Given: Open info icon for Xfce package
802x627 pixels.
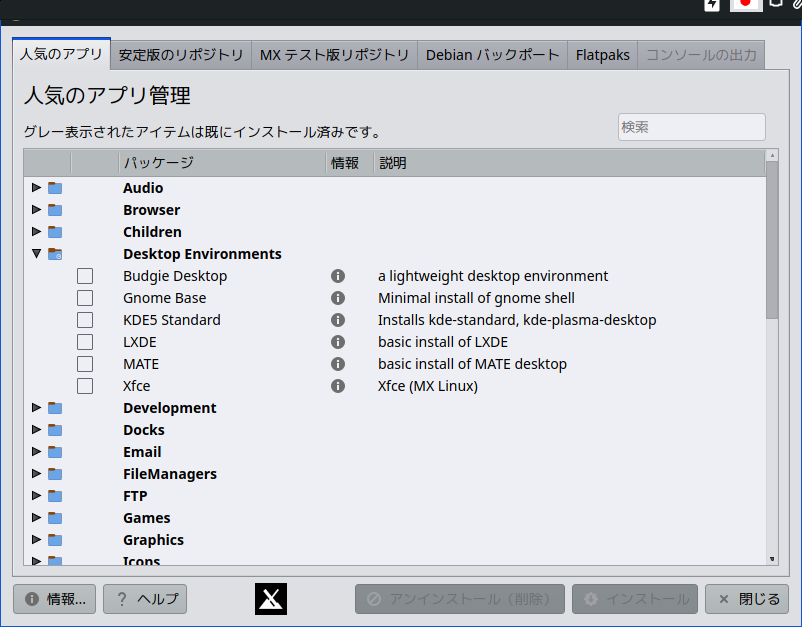Looking at the screenshot, I should click(338, 386).
